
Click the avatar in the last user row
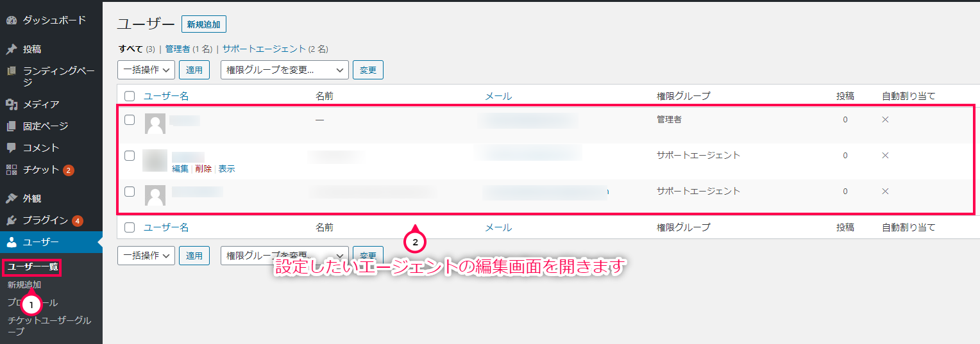[155, 195]
